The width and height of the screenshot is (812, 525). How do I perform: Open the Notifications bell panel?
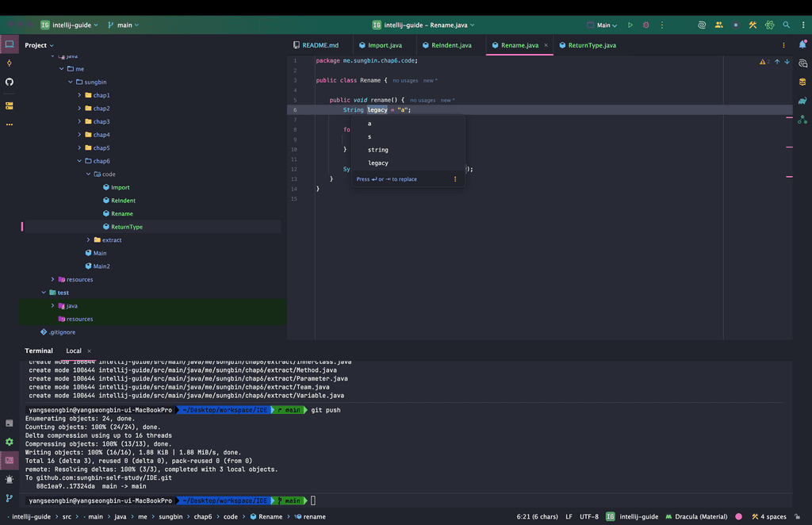tap(802, 45)
